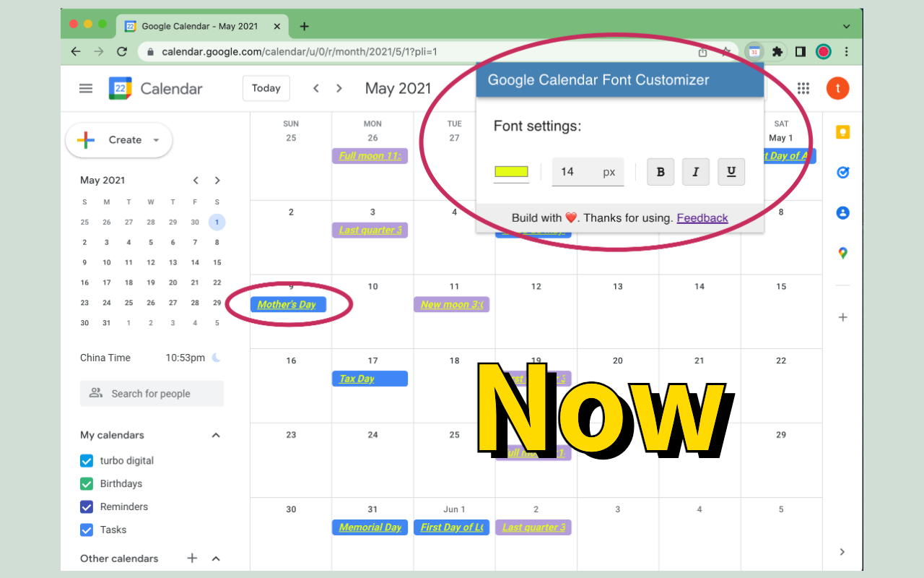Click the Google Calendar logo
The width and height of the screenshot is (924, 578).
pyautogui.click(x=121, y=88)
